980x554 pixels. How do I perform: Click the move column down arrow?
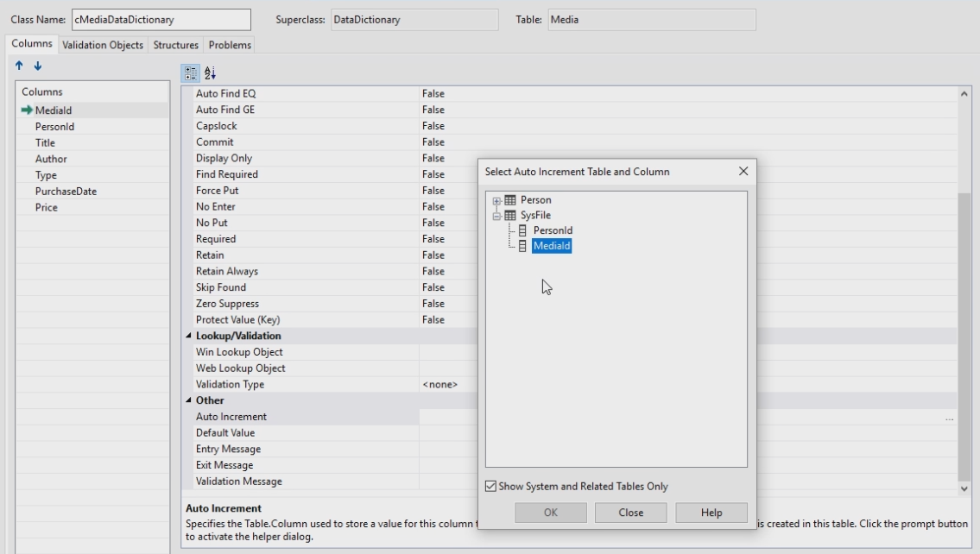(x=37, y=66)
